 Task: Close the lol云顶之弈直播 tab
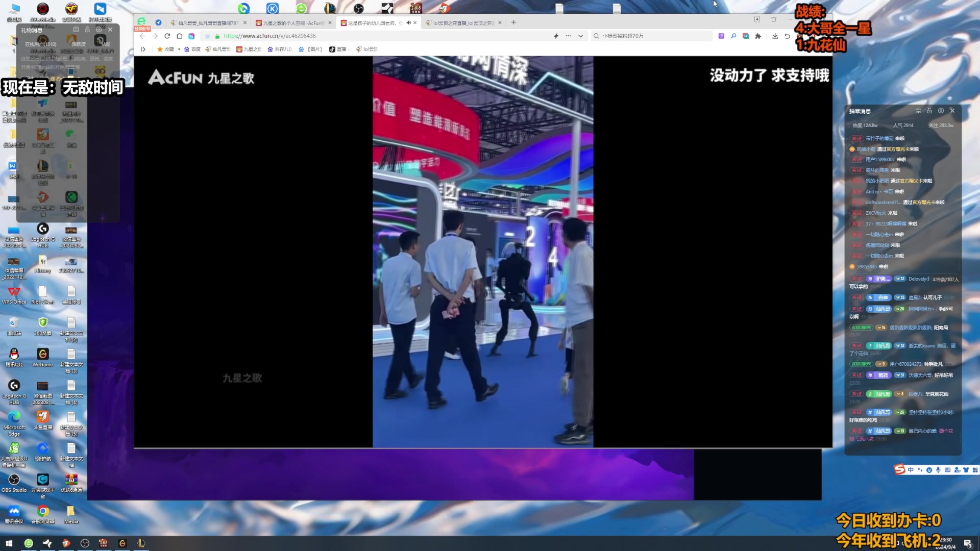pos(500,23)
